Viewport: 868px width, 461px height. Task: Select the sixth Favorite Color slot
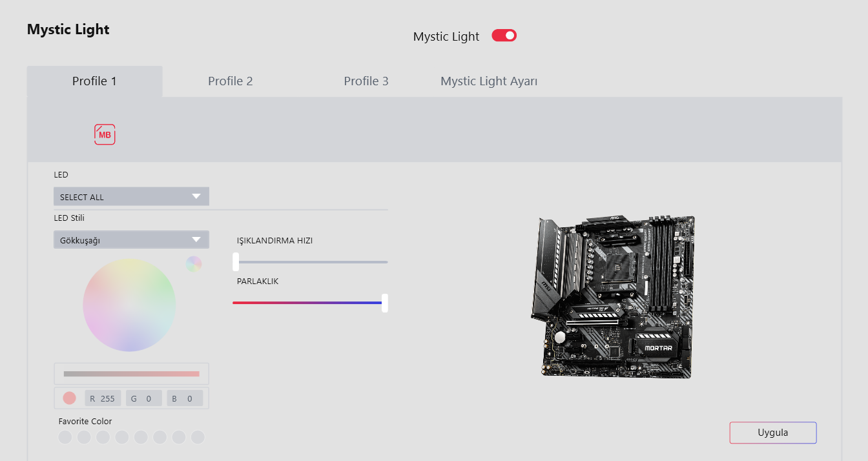click(160, 438)
